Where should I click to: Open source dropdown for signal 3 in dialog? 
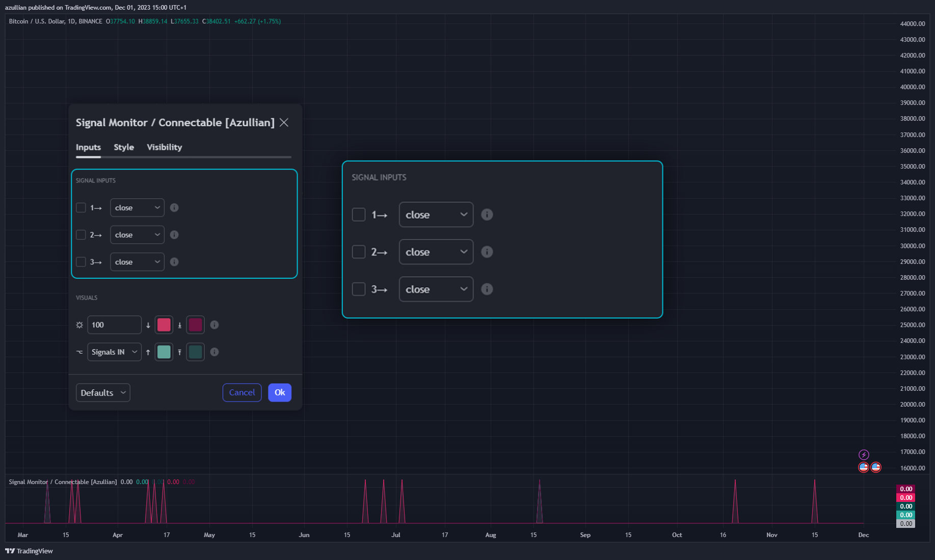(137, 261)
